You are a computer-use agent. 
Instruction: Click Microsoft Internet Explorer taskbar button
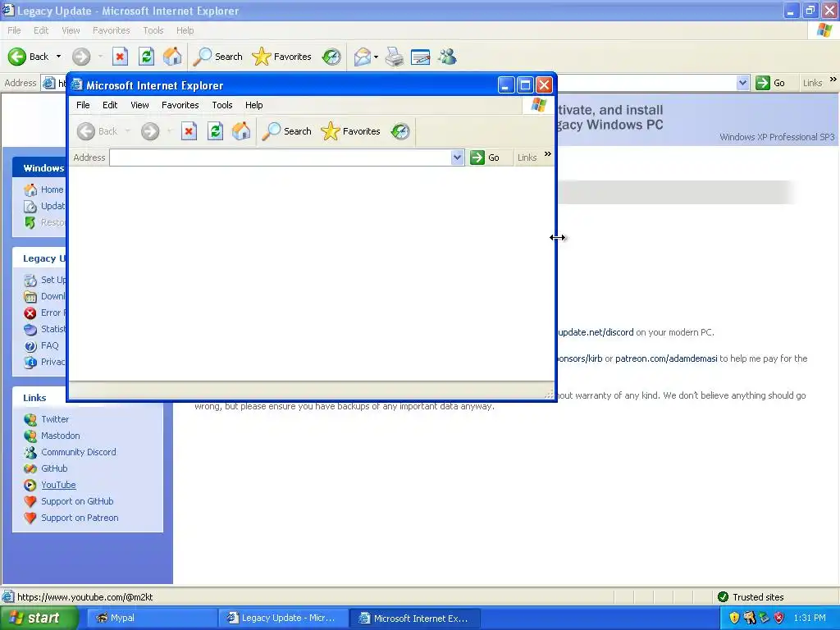coord(415,618)
